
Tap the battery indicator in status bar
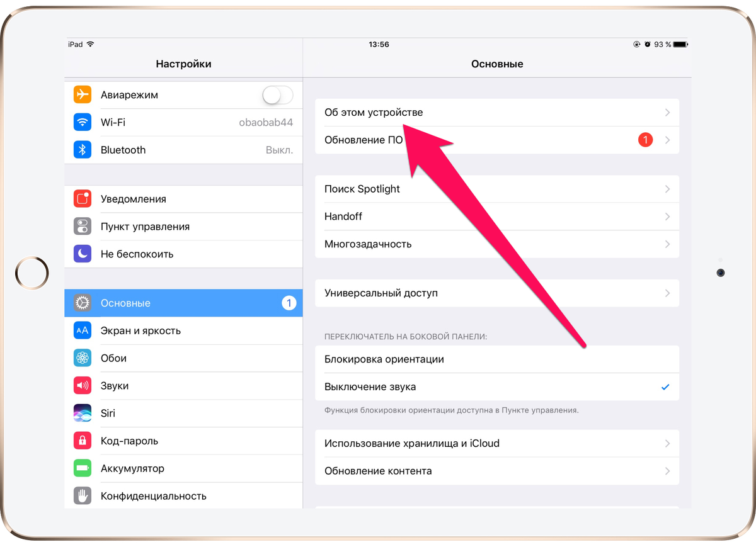click(x=680, y=45)
